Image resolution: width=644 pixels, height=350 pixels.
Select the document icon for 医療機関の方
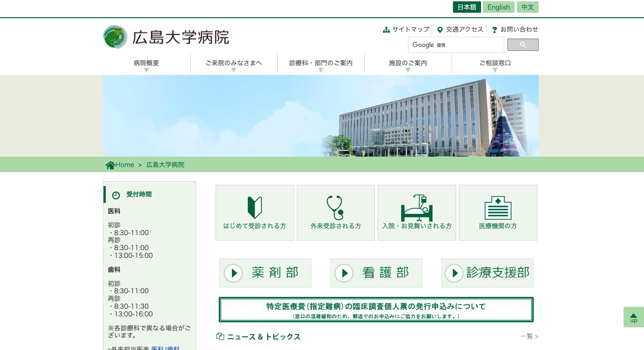pos(498,207)
